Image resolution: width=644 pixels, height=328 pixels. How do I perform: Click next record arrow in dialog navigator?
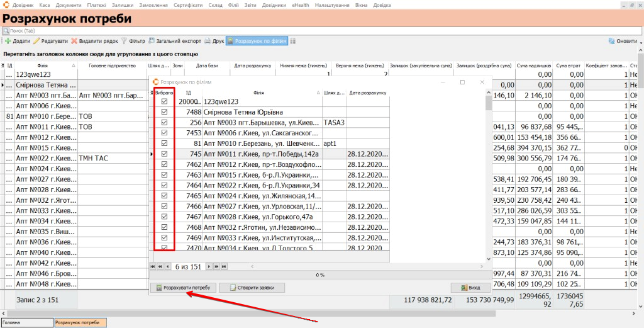tap(209, 267)
